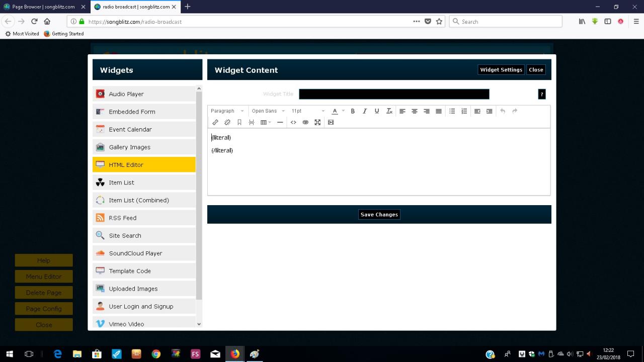Select the Embedded Form widget
644x362 pixels.
point(144,112)
